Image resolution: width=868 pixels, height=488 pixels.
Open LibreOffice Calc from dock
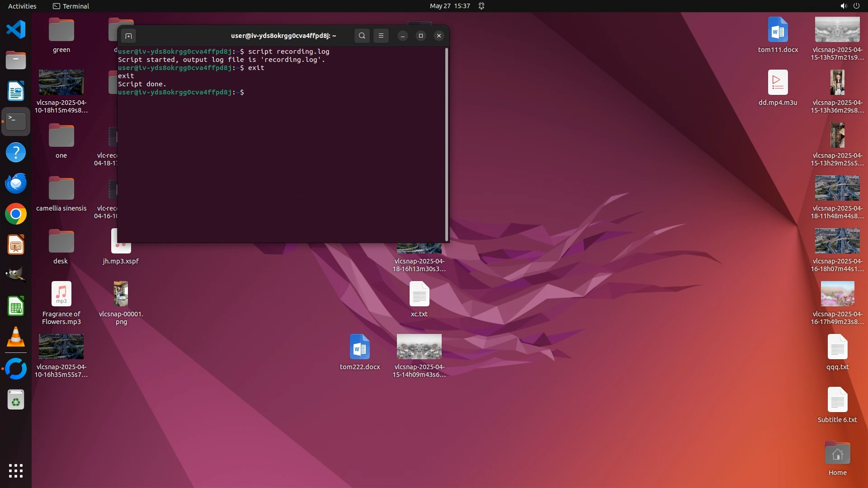pyautogui.click(x=16, y=306)
